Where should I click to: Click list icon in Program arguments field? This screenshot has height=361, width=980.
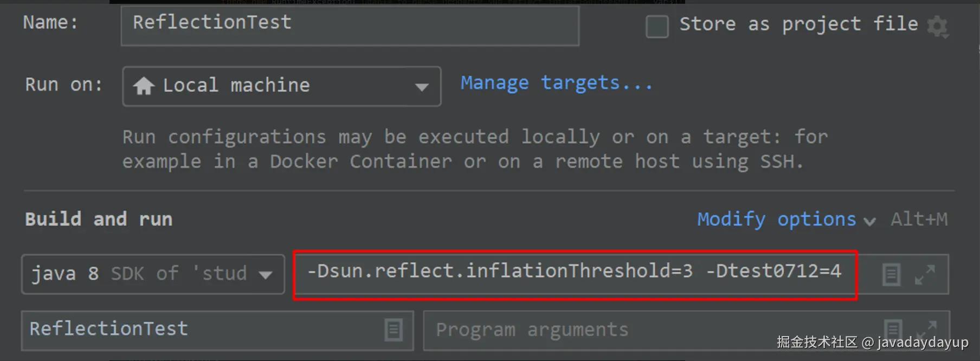893,330
